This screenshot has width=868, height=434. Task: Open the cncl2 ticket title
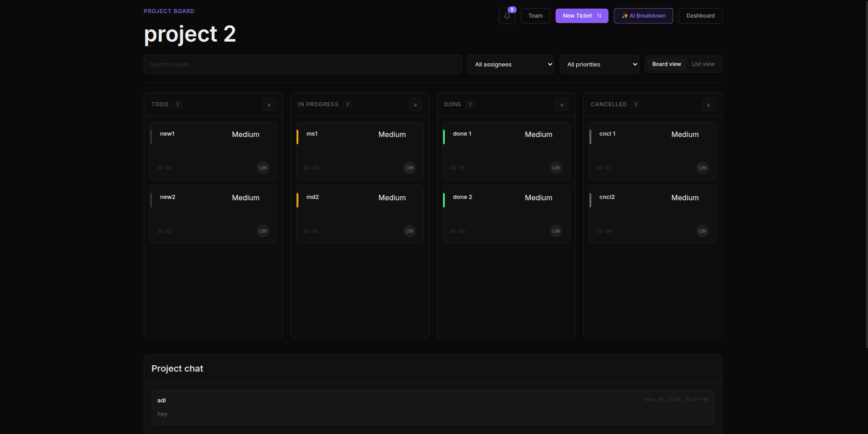click(x=607, y=197)
